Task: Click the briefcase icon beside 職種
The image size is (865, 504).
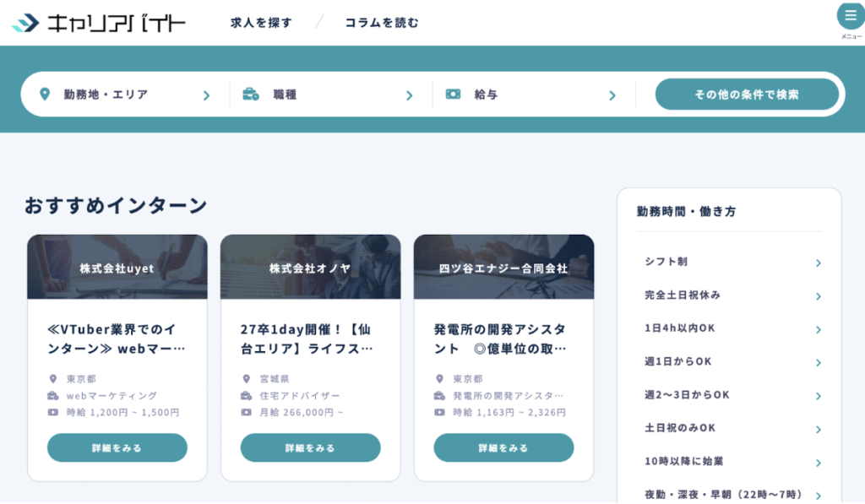Action: (251, 95)
